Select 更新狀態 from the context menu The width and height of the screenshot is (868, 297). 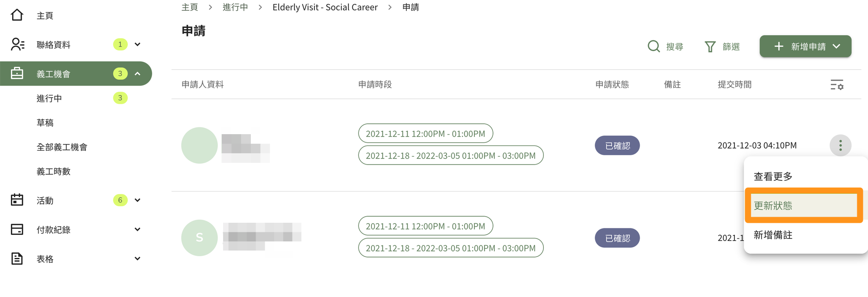coord(804,205)
